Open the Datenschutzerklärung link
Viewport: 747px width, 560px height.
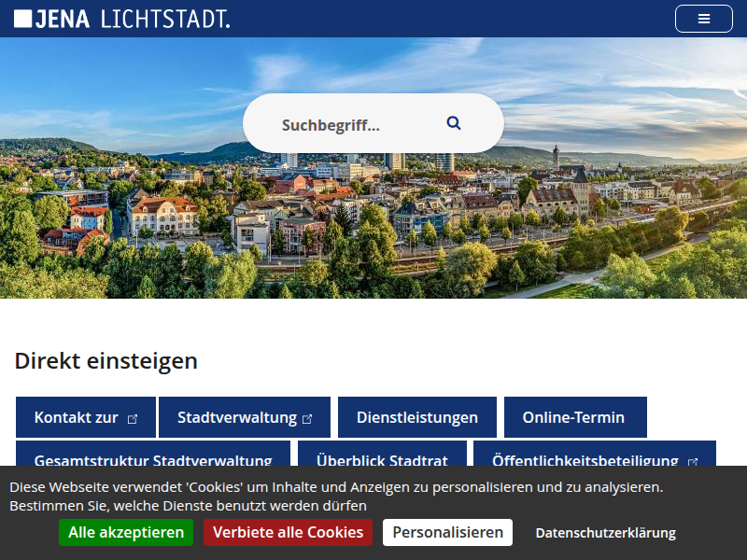tap(606, 532)
